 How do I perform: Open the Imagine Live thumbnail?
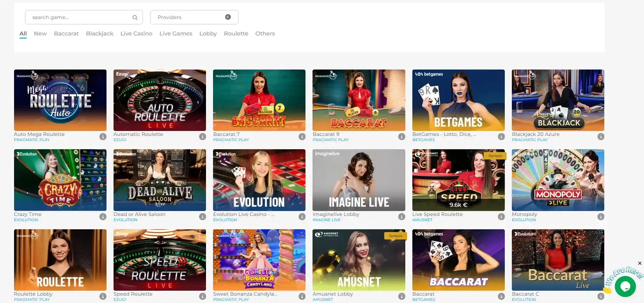359,180
